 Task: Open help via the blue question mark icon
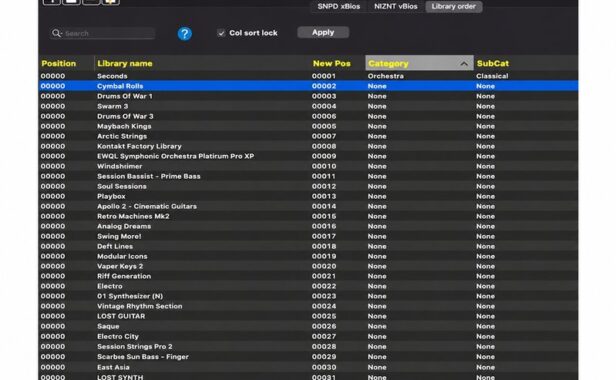[x=185, y=34]
